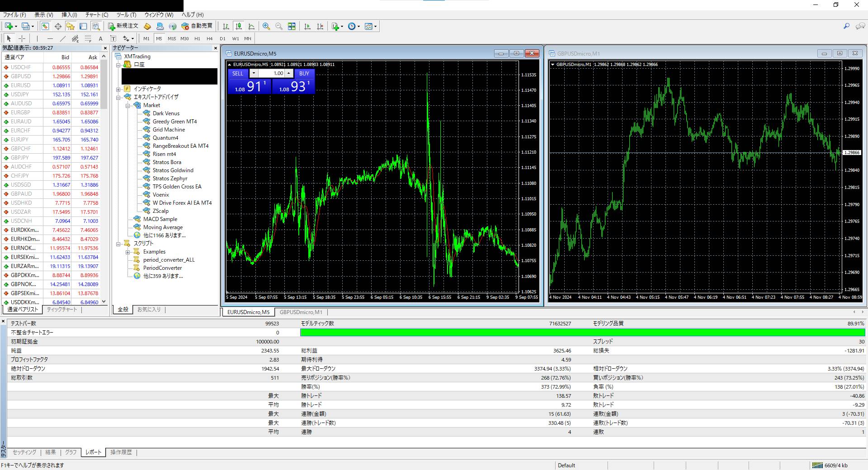Toggle chart auto scroll

307,26
